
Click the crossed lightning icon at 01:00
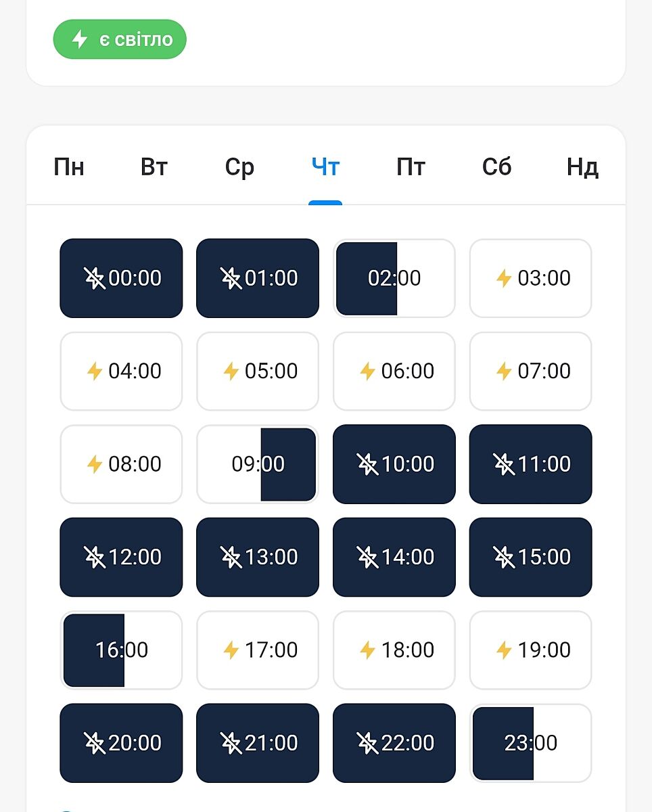[231, 278]
